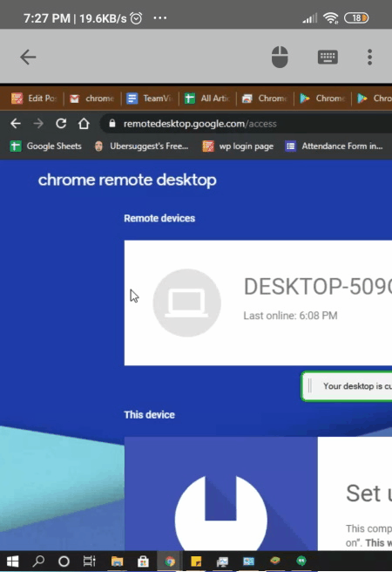Connect to the DESKTOP-509 device

[258, 303]
